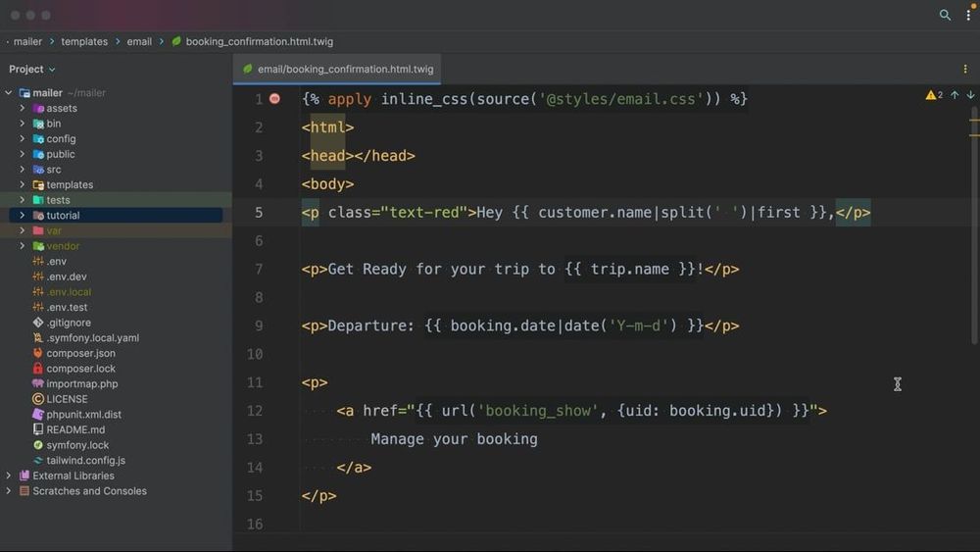Select the .gitignore file

69,323
